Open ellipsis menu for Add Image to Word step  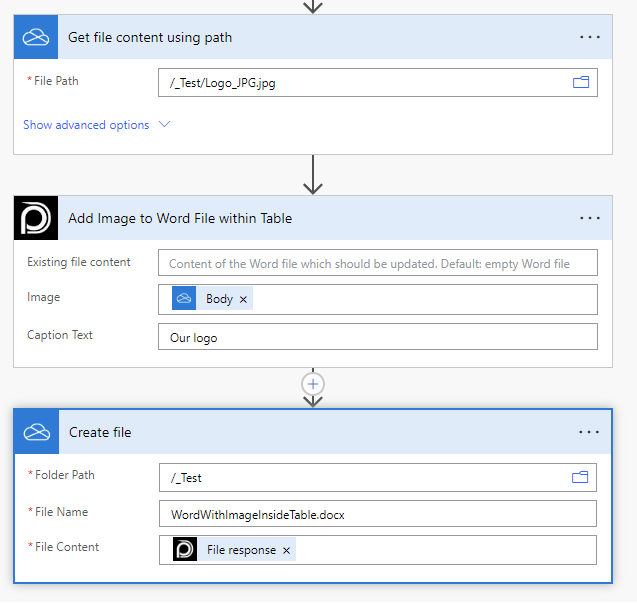click(590, 218)
